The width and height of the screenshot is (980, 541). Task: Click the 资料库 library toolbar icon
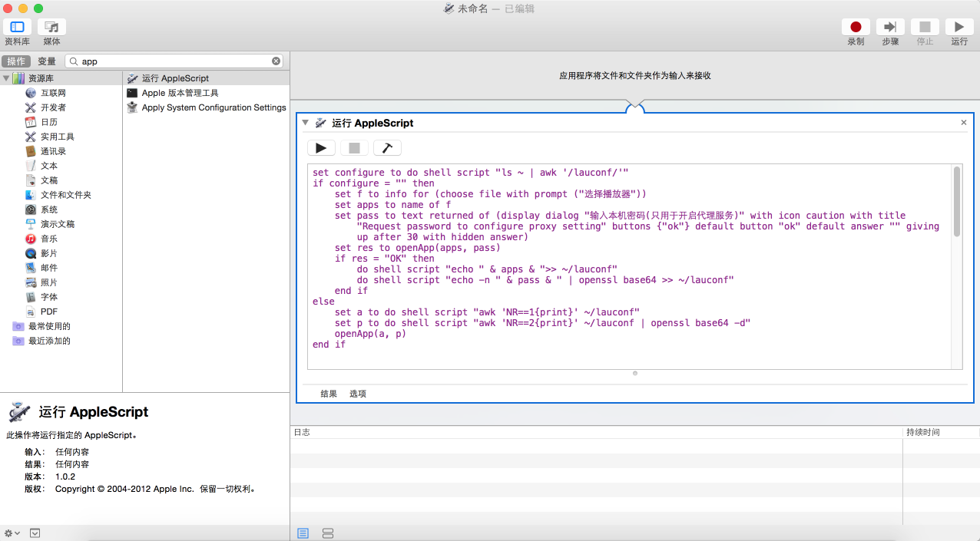(17, 27)
